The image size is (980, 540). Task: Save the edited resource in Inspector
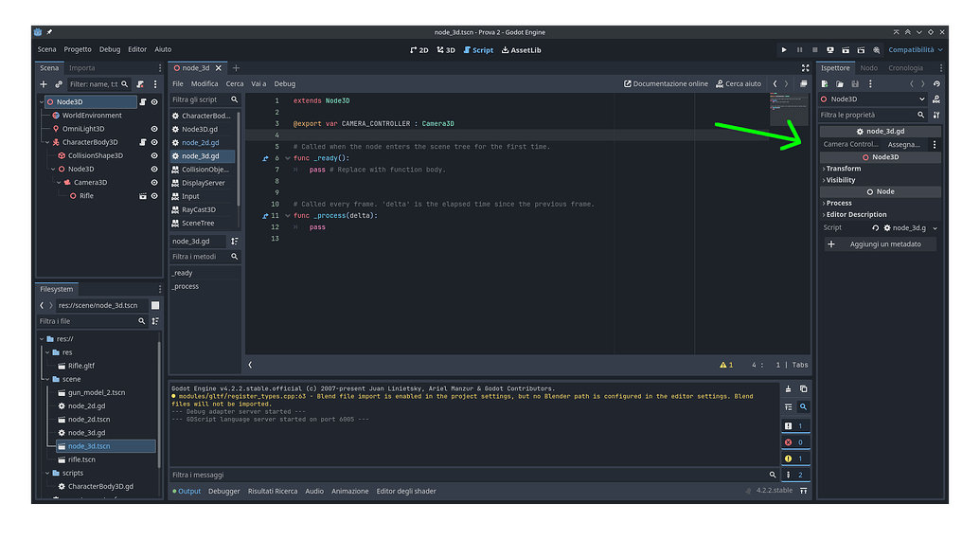pyautogui.click(x=855, y=83)
